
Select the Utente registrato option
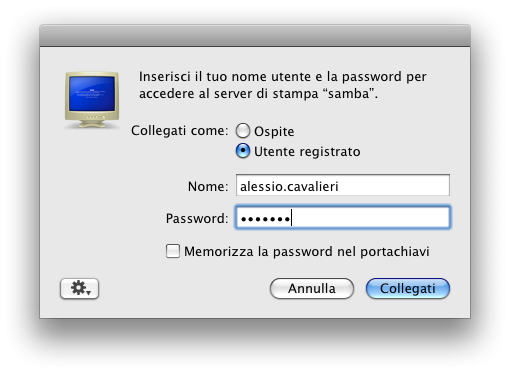coord(243,151)
